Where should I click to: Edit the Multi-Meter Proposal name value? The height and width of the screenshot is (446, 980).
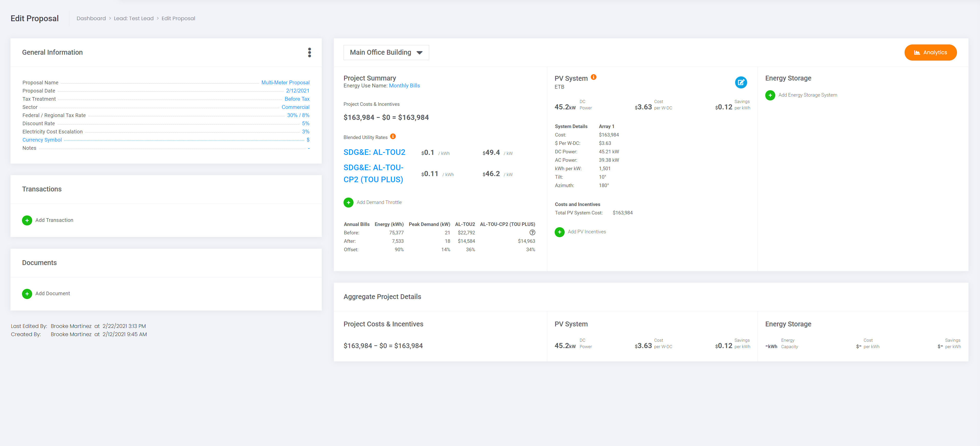pos(285,83)
